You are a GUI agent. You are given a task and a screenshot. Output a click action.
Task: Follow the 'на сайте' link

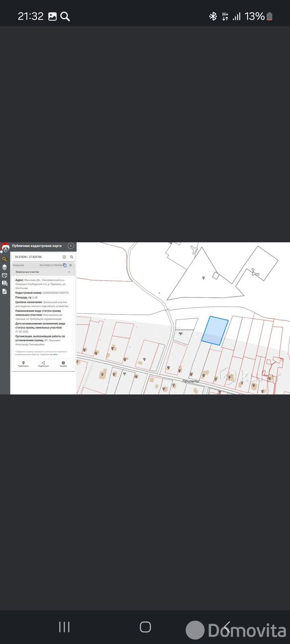click(x=54, y=355)
